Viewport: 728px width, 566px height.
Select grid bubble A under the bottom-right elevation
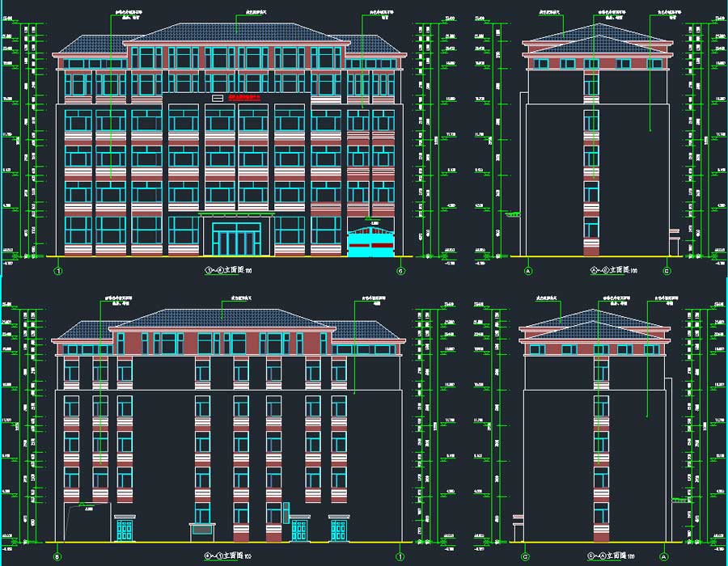663,556
